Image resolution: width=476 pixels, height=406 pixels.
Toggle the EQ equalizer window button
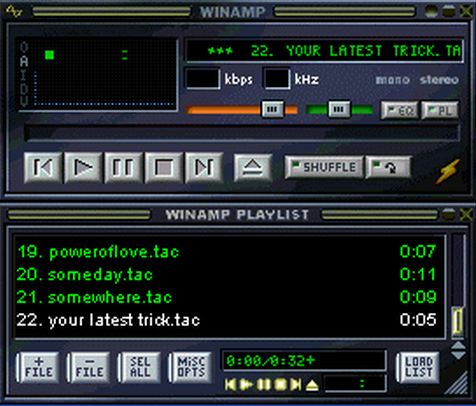399,110
